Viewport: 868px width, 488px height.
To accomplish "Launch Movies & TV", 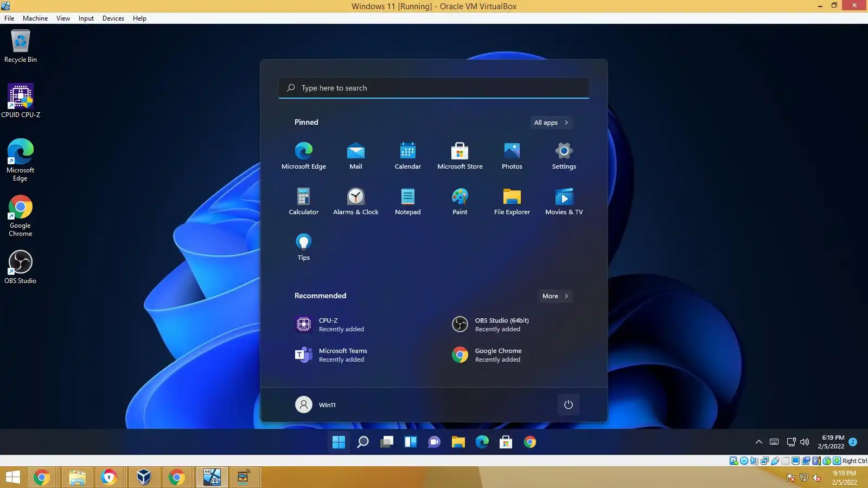I will click(x=564, y=201).
